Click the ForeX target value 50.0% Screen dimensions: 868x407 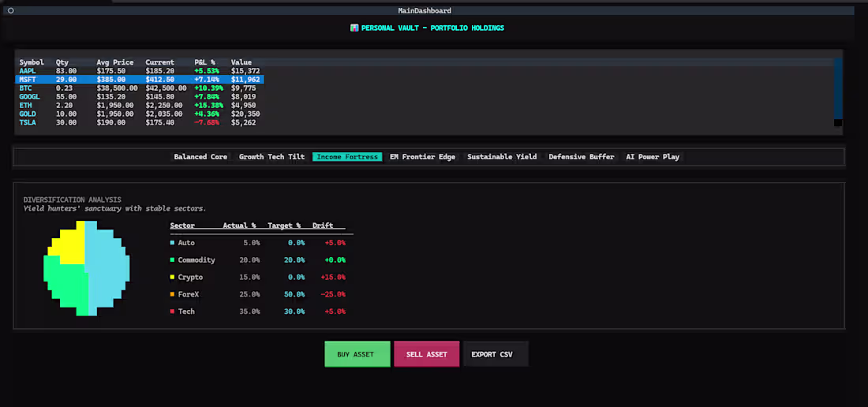(x=294, y=294)
